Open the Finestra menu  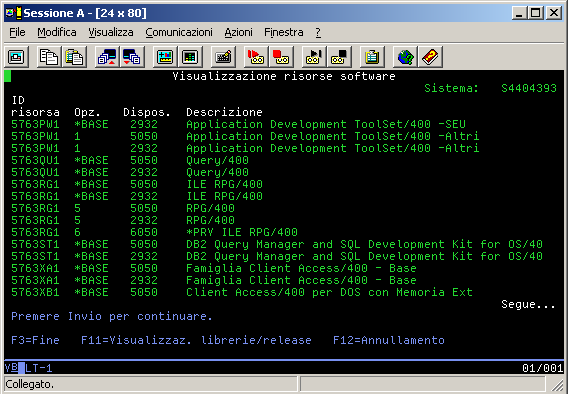(284, 32)
